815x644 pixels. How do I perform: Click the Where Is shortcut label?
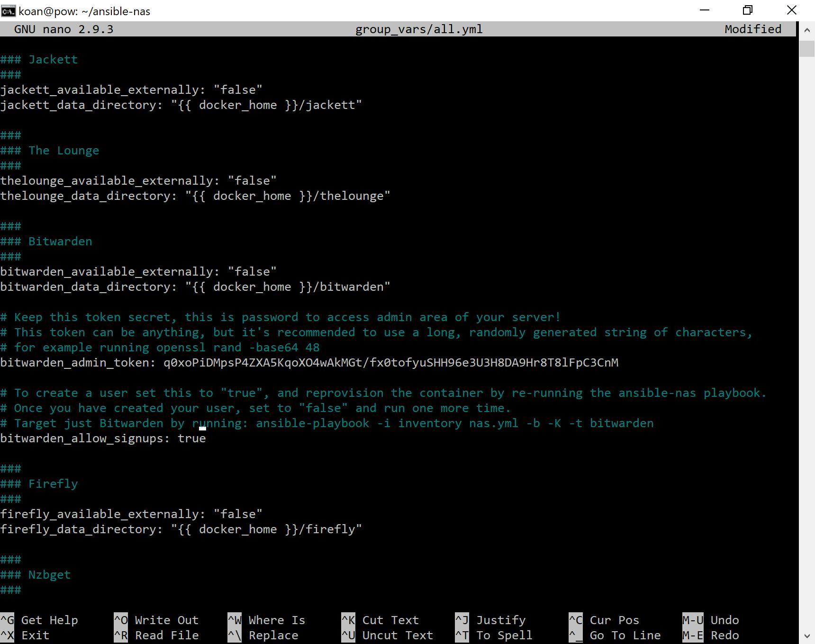tap(277, 620)
